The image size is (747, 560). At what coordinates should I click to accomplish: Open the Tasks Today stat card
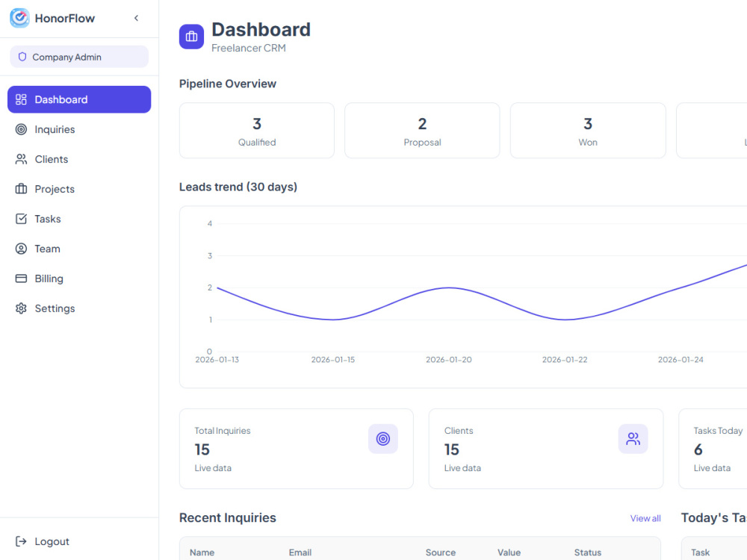click(x=713, y=449)
